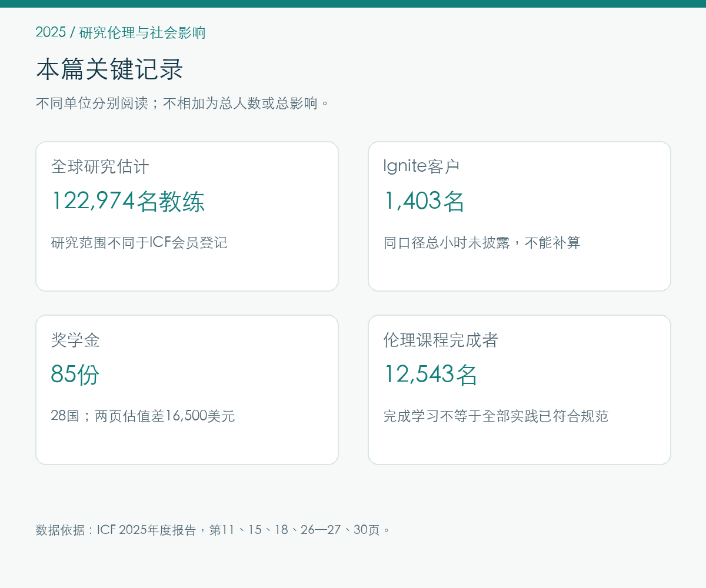Click the subtitle '不同单位分别阅读；不相加为总人数或总影响。'

(183, 103)
